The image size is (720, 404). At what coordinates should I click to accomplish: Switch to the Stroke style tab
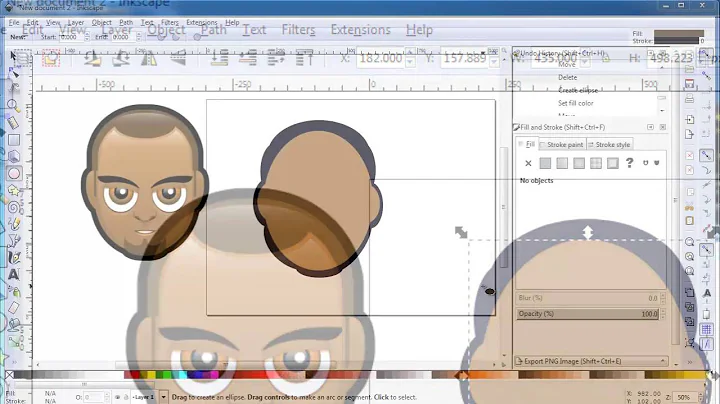[x=610, y=145]
